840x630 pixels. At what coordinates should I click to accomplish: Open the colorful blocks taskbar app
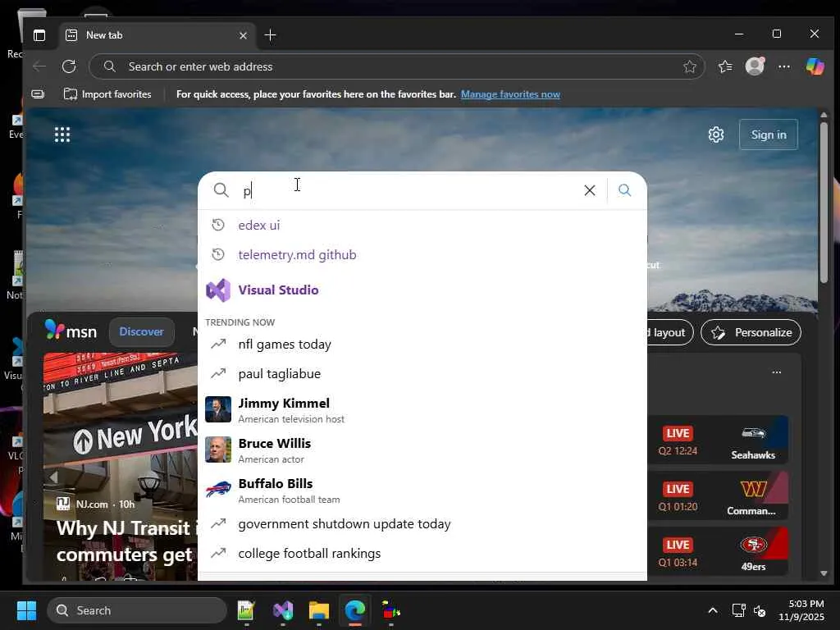(x=391, y=610)
